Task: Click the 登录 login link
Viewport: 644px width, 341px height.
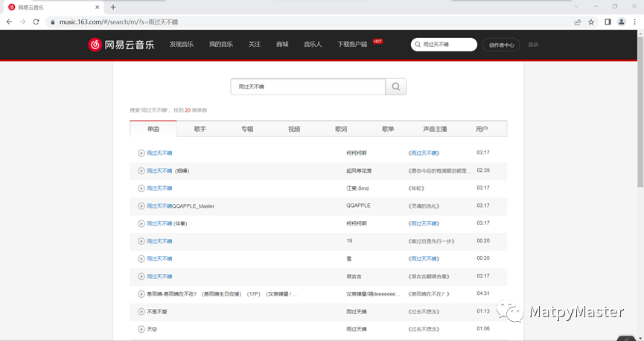Action: 533,45
